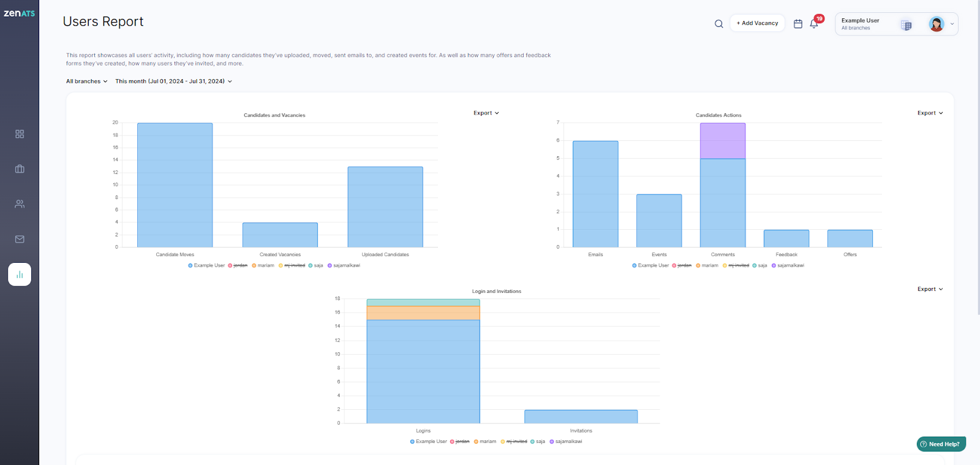Open Export menu for Login and Invitations chart
This screenshot has width=980, height=465.
click(930, 289)
